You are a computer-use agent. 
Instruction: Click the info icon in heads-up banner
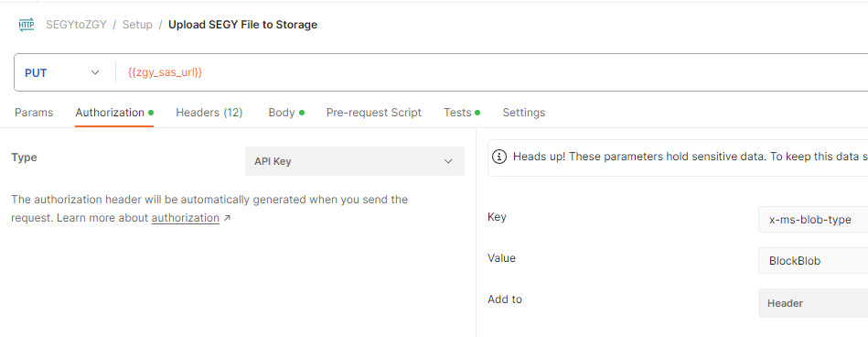click(499, 157)
